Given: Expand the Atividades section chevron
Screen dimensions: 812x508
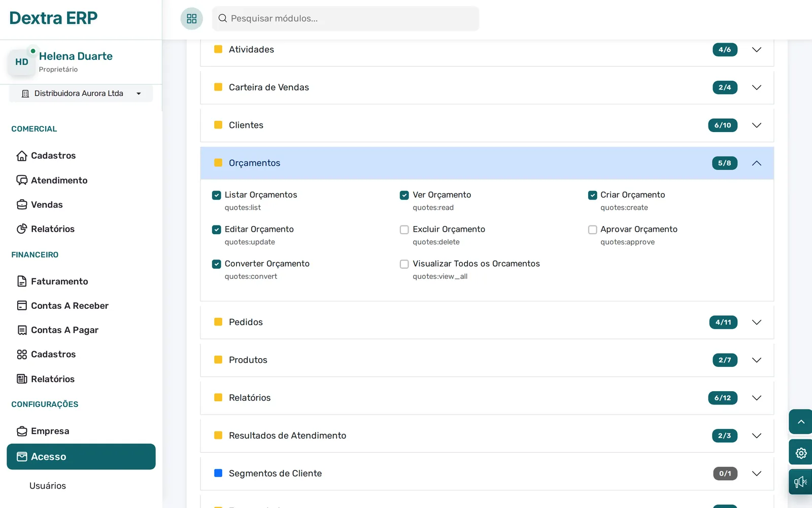Looking at the screenshot, I should [757, 50].
